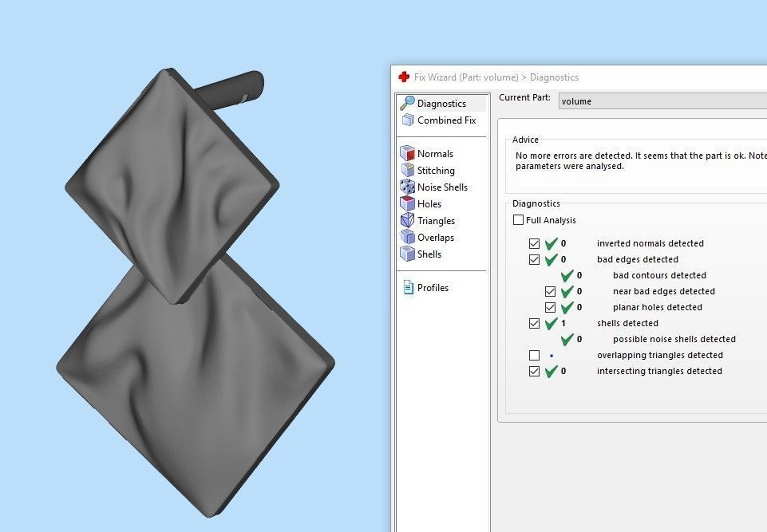Toggle planar holes detected checkbox
767x532 pixels.
tap(550, 308)
